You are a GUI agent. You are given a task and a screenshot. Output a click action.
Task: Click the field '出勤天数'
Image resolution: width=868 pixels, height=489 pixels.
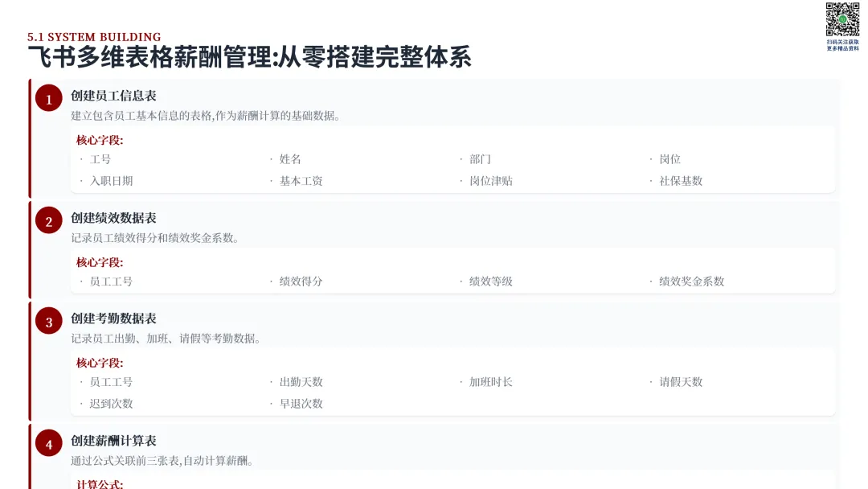click(301, 382)
